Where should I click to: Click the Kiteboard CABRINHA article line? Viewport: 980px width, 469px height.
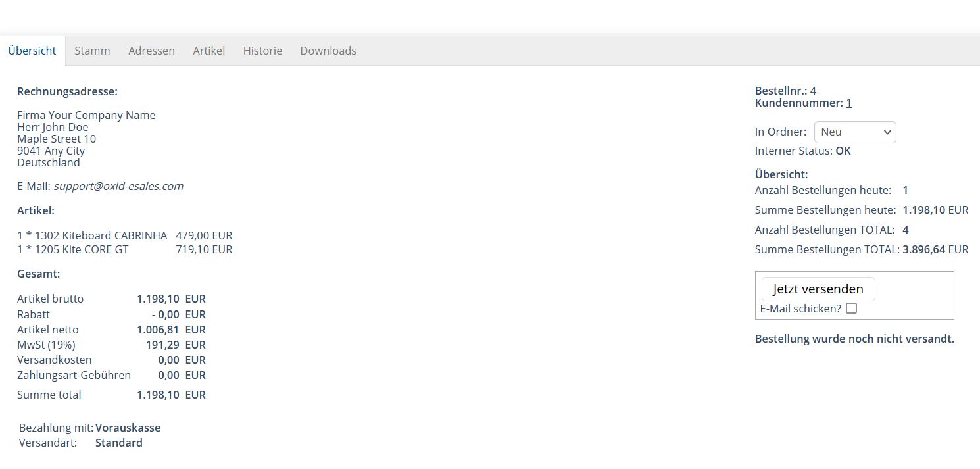92,235
